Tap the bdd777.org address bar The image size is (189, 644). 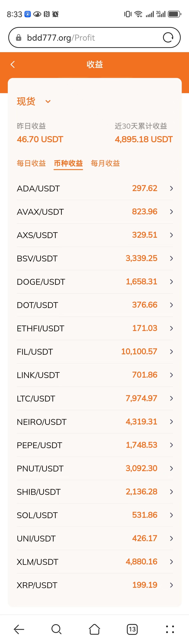pyautogui.click(x=94, y=38)
